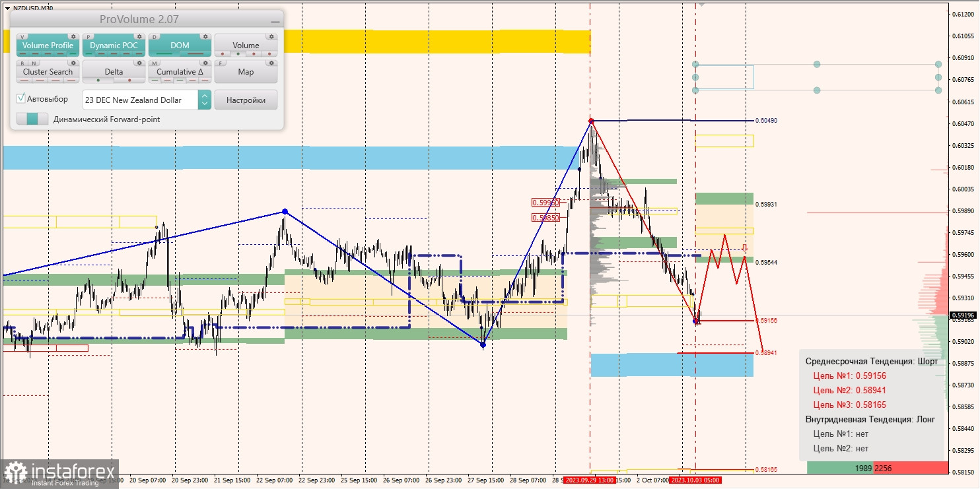This screenshot has width=980, height=489.
Task: Enable the Cumulative Δ indicator
Action: pos(180,71)
